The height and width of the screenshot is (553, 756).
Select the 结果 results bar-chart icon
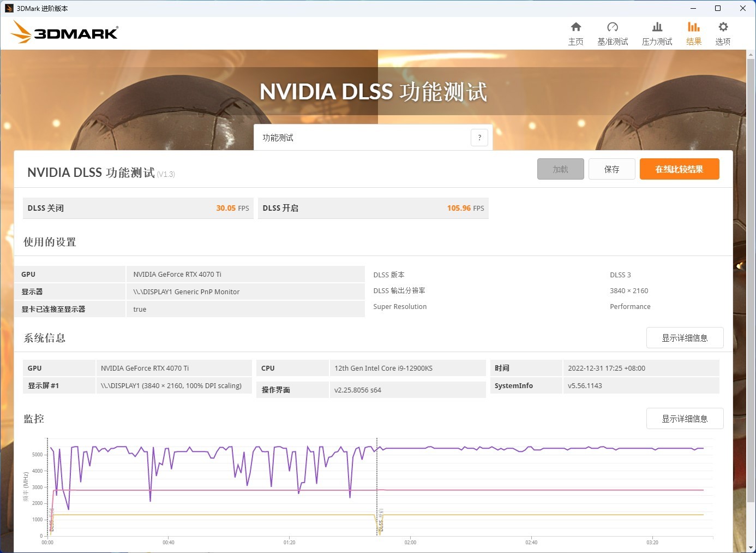coord(694,32)
